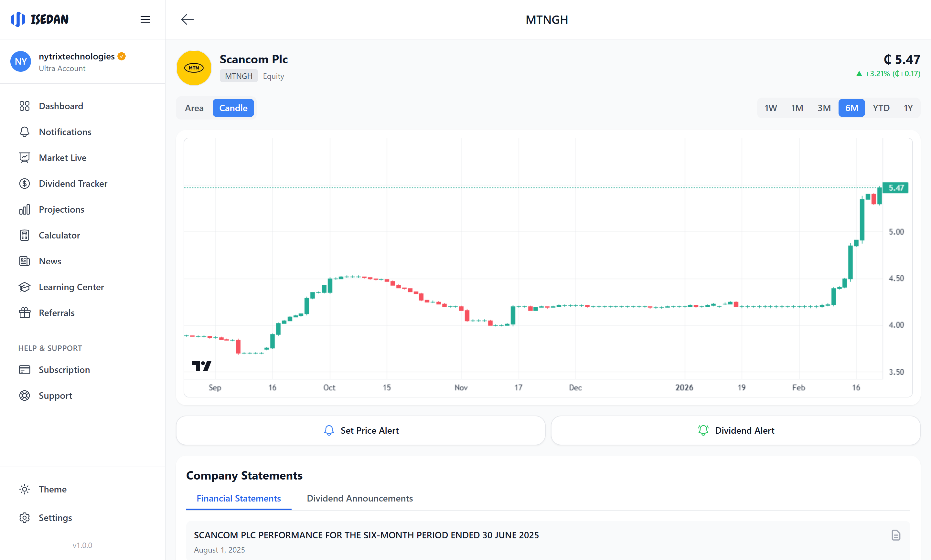Viewport: 931px width, 560px height.
Task: Click the MTN company logo avatar
Action: 194,68
